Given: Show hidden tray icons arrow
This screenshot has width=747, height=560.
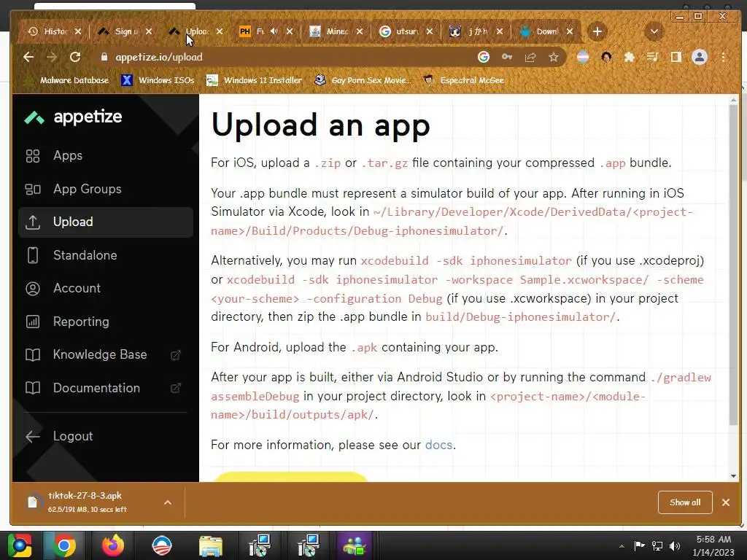Looking at the screenshot, I should (622, 546).
